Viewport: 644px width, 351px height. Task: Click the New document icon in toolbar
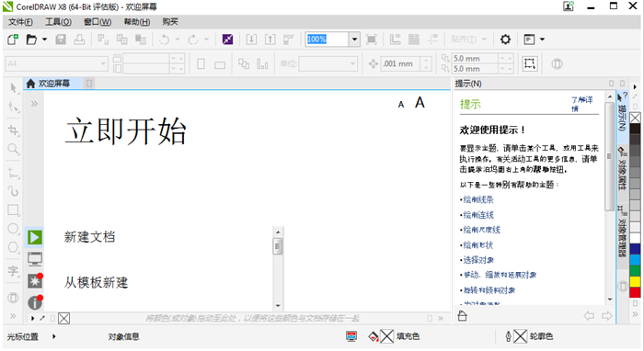[x=13, y=40]
